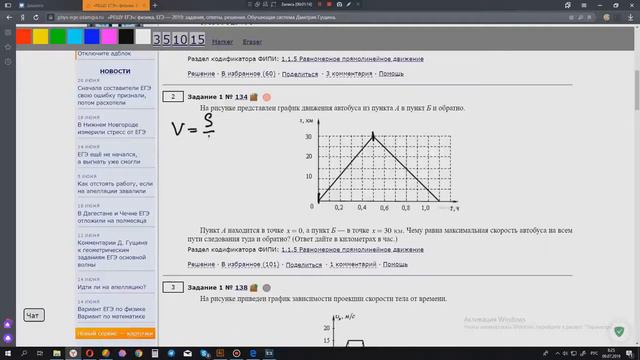Go back with browser back arrow
Image resolution: width=640 pixels, height=360 pixels.
tap(9, 18)
